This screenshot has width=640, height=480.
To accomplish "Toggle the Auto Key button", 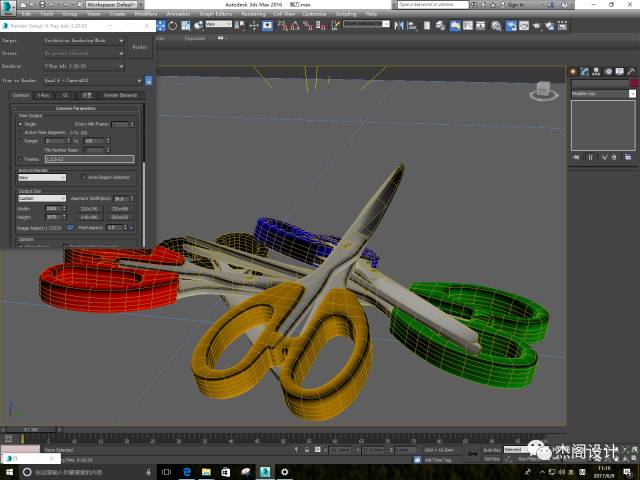I will 492,450.
